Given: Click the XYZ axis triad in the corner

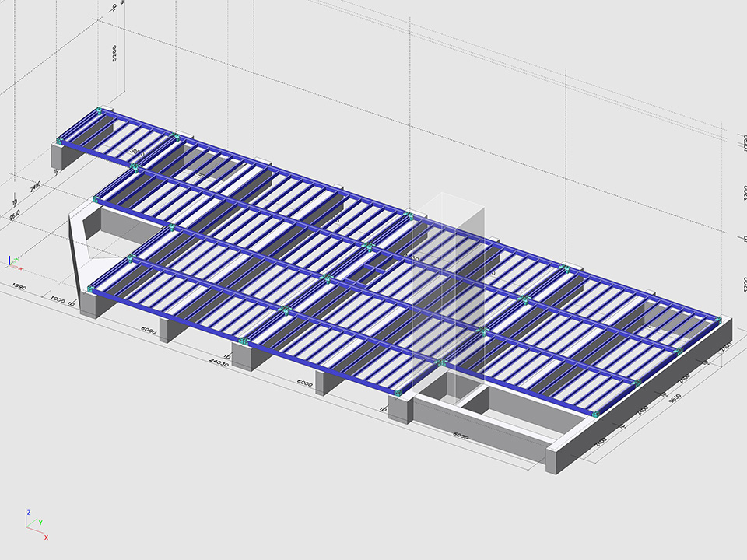Looking at the screenshot, I should pos(35,523).
